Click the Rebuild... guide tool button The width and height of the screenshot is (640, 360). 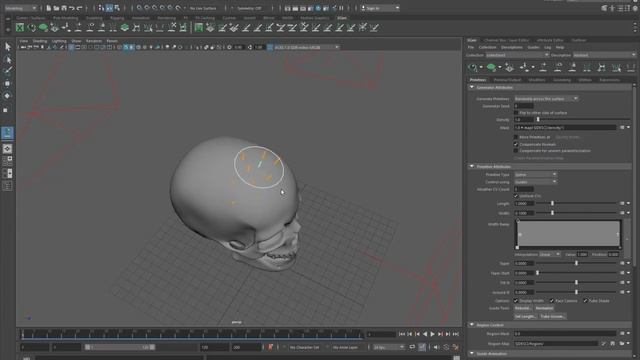(522, 309)
